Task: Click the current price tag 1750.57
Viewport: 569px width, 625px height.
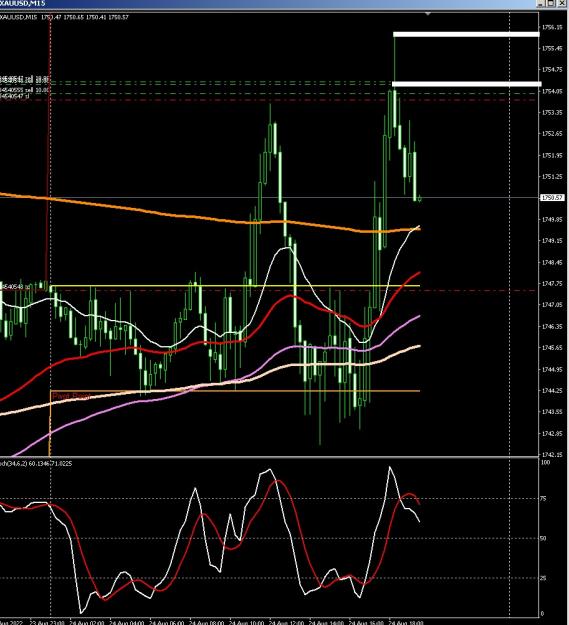Action: click(552, 198)
